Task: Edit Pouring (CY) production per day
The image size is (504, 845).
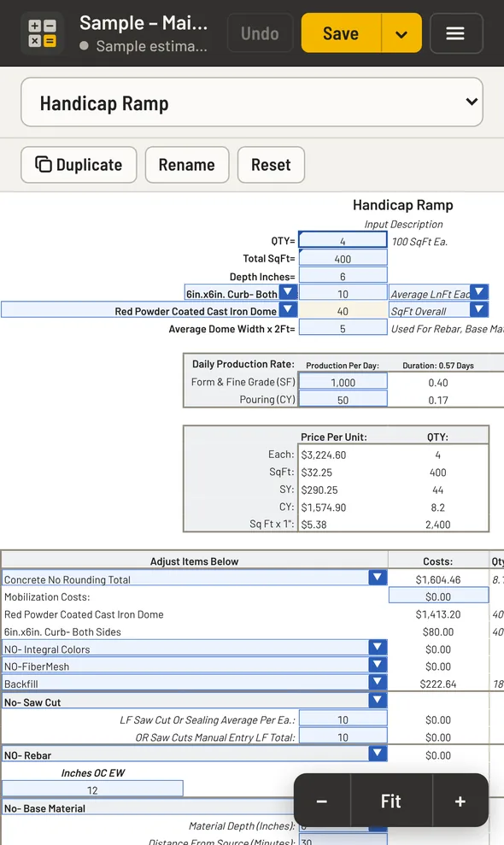Action: tap(343, 400)
